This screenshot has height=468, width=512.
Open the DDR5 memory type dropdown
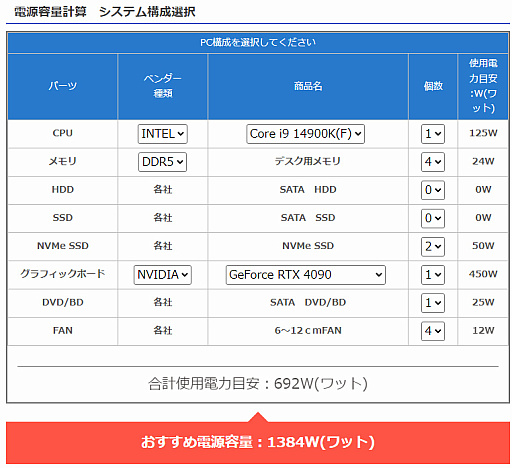point(162,162)
